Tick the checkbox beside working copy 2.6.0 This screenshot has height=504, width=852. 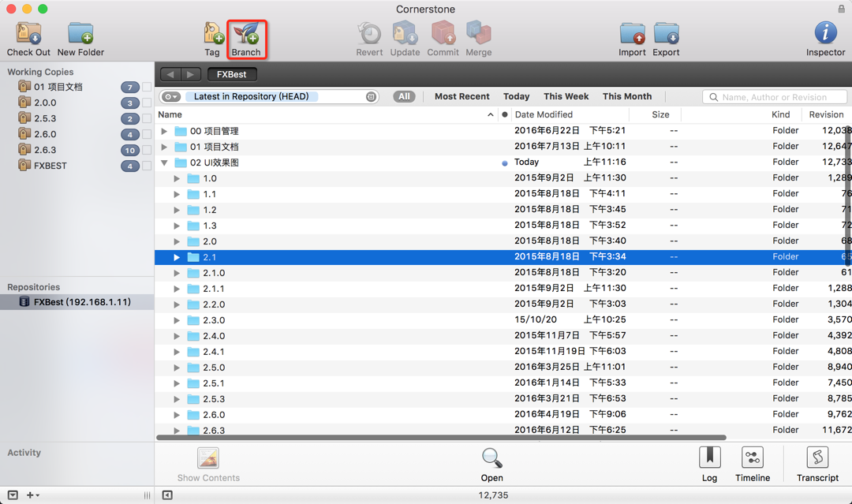tap(147, 135)
